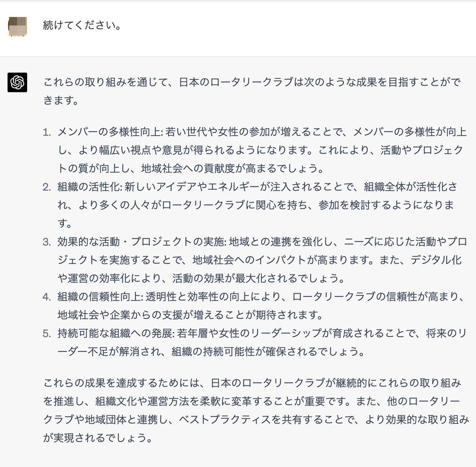Image resolution: width=476 pixels, height=467 pixels.
Task: Click list number 3 marker
Action: point(47,242)
